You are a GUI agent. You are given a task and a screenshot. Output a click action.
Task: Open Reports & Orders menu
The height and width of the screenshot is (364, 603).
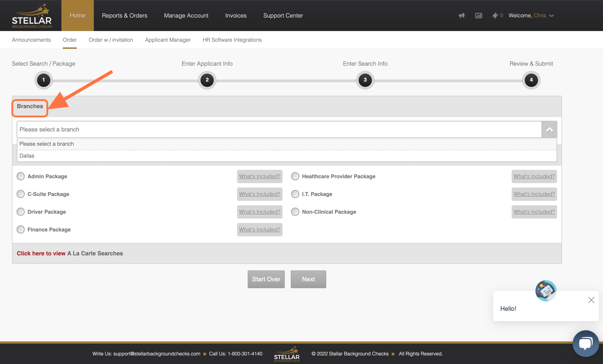click(125, 16)
